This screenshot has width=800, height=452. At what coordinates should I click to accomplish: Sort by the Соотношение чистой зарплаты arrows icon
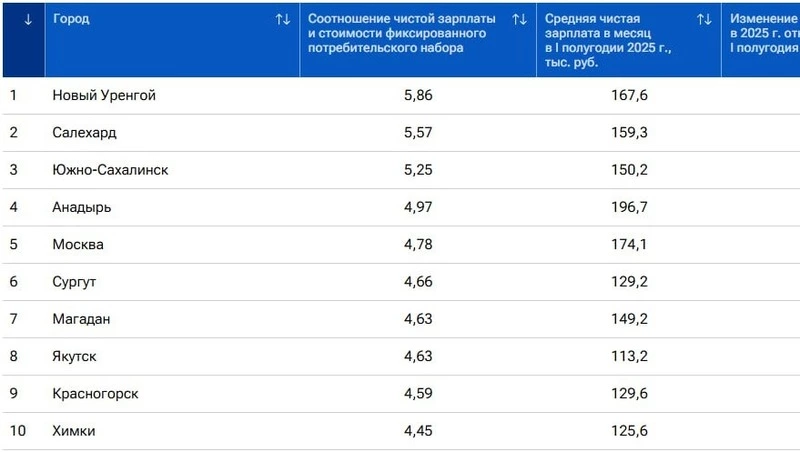coord(519,19)
